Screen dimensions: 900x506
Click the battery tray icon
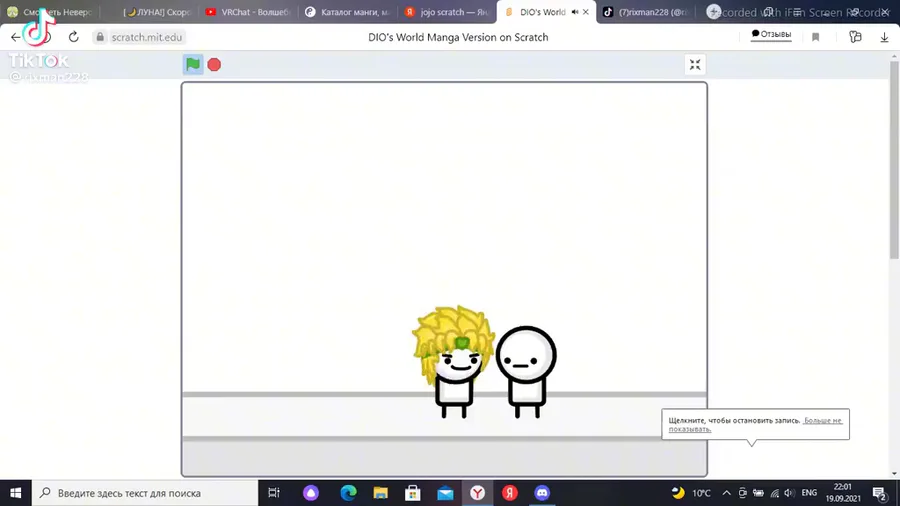click(x=758, y=493)
